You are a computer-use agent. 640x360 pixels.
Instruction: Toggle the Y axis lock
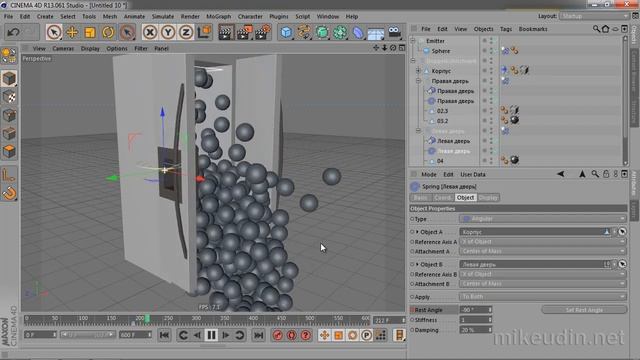pyautogui.click(x=168, y=32)
